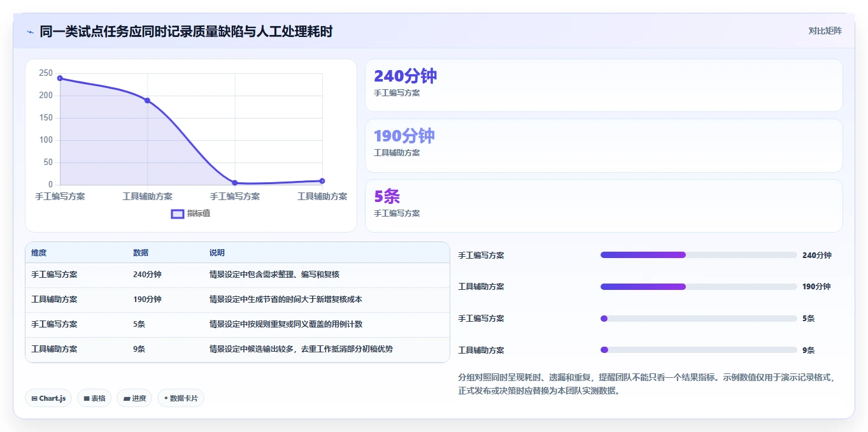Click the 对比矩阵 label in the header
868x432 pixels.
(825, 31)
